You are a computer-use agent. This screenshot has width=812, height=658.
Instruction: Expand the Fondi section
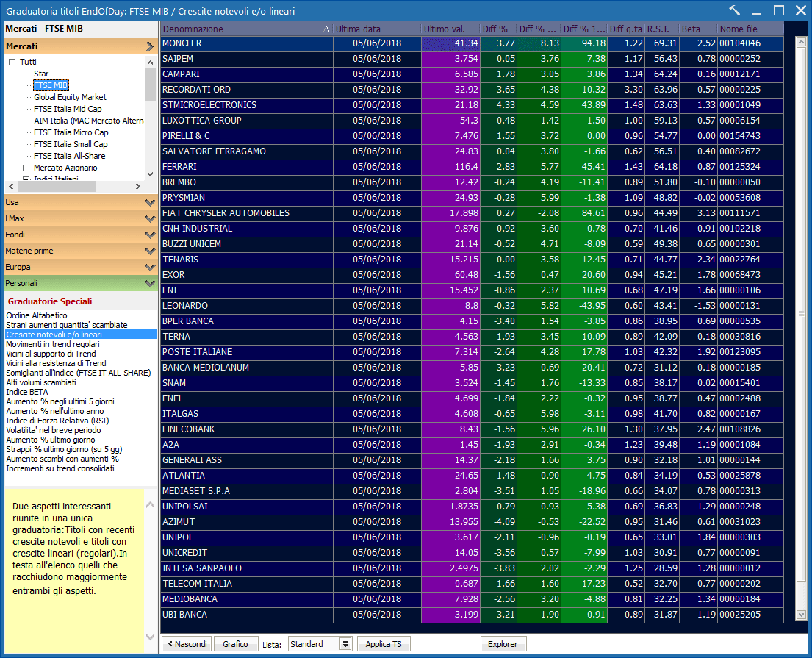(x=150, y=235)
